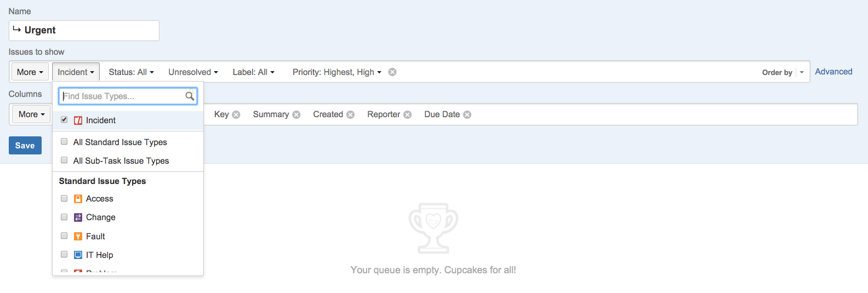This screenshot has width=868, height=293.
Task: Remove the Summary column
Action: click(296, 114)
